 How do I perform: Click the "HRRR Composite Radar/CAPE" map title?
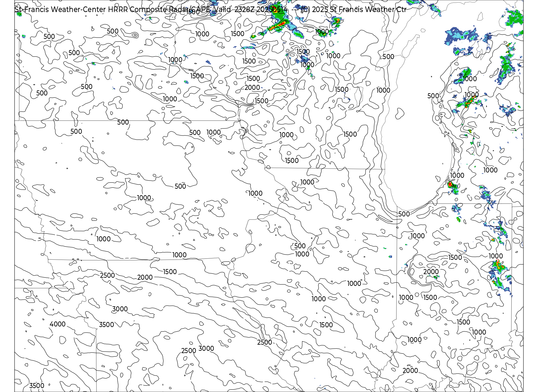(x=158, y=10)
